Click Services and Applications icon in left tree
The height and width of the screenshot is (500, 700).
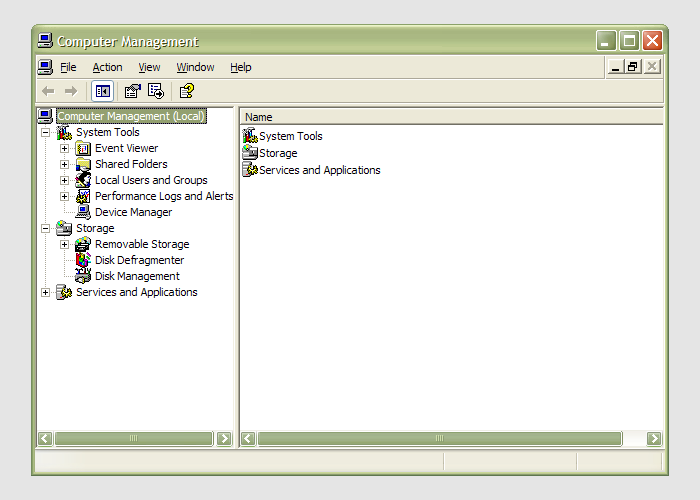click(64, 292)
